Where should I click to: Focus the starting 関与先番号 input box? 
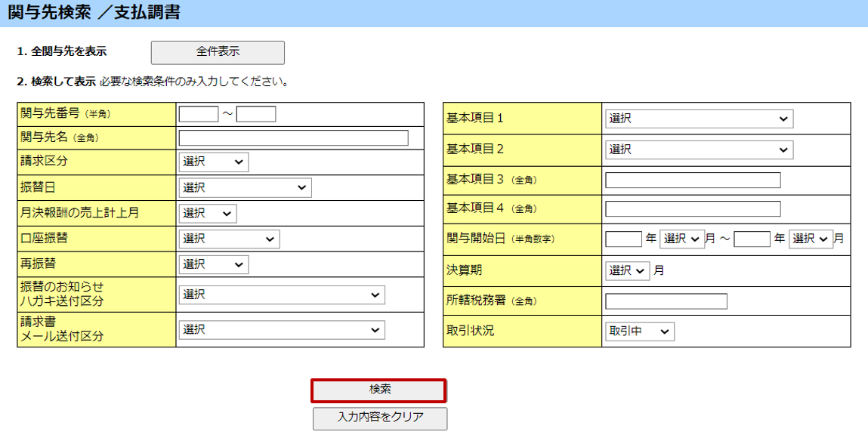(199, 114)
